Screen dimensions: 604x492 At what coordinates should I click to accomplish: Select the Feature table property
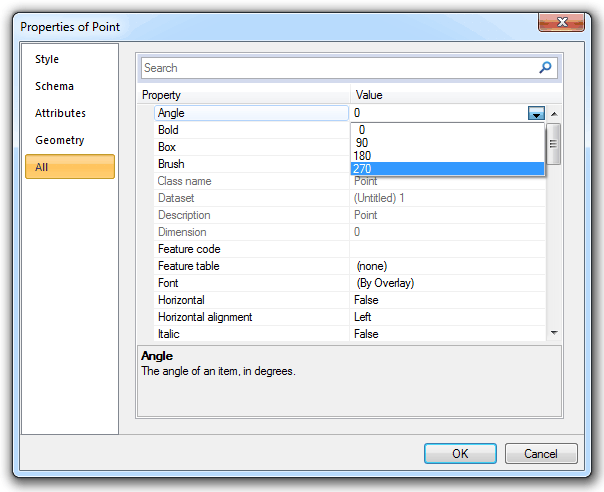click(252, 266)
